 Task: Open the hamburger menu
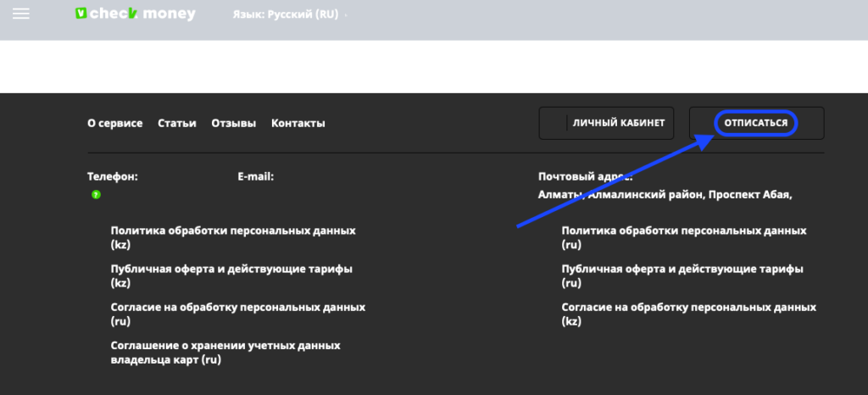pyautogui.click(x=21, y=14)
